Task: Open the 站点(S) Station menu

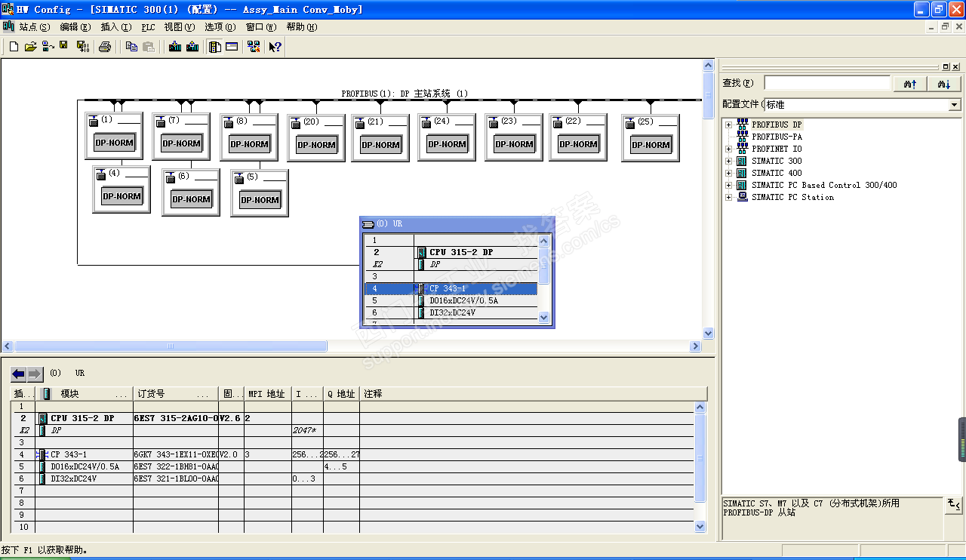Action: (x=34, y=26)
